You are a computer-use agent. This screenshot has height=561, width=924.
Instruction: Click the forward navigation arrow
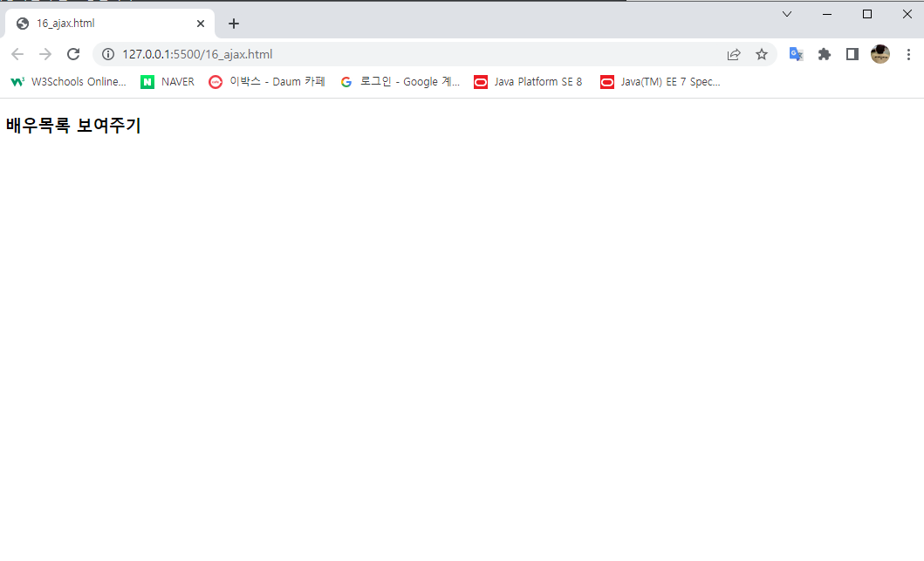(45, 54)
